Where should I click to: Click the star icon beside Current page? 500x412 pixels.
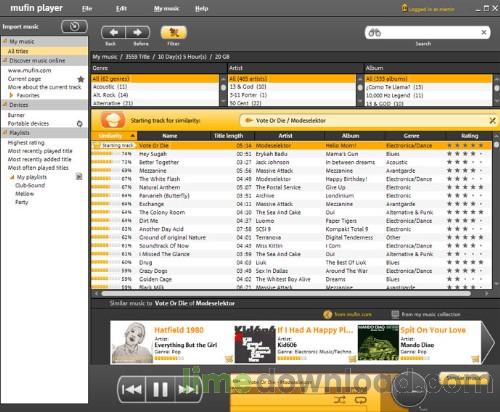click(81, 79)
